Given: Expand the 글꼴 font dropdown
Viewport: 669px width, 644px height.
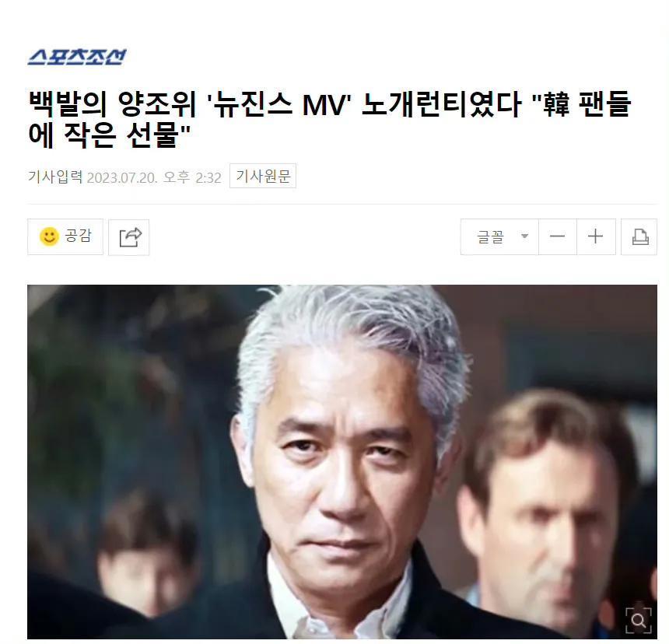Looking at the screenshot, I should (x=499, y=236).
